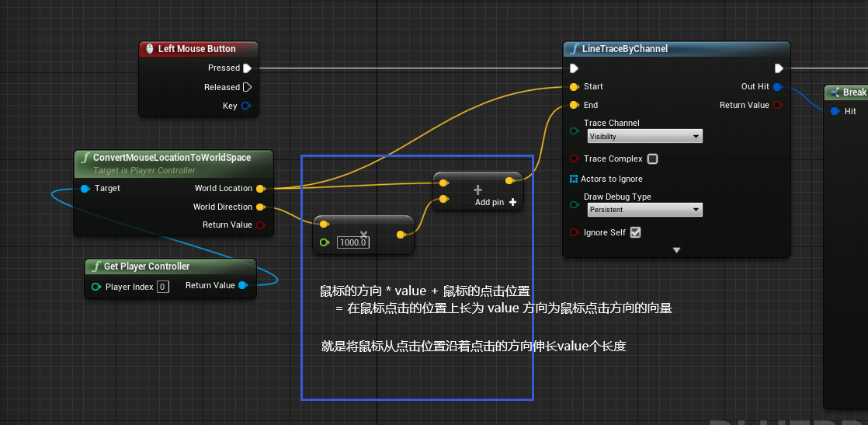The height and width of the screenshot is (425, 868).
Task: Click the Ignore Self input pin
Action: [x=575, y=233]
